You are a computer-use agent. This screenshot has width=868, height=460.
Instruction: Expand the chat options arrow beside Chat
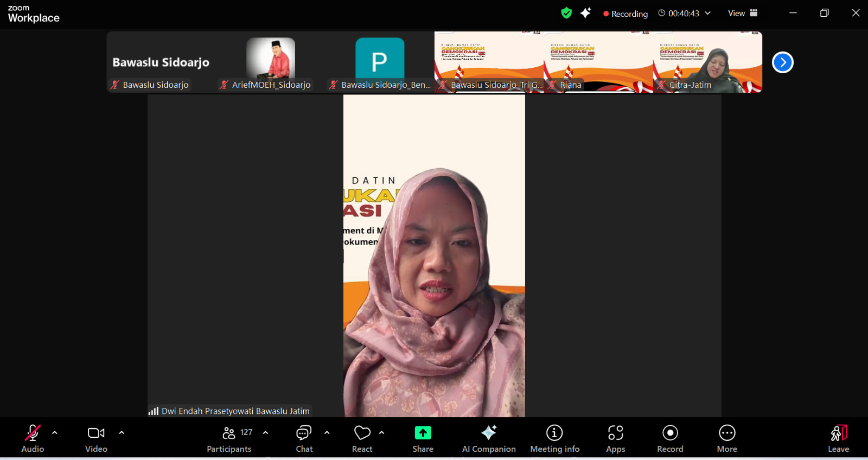click(x=327, y=433)
